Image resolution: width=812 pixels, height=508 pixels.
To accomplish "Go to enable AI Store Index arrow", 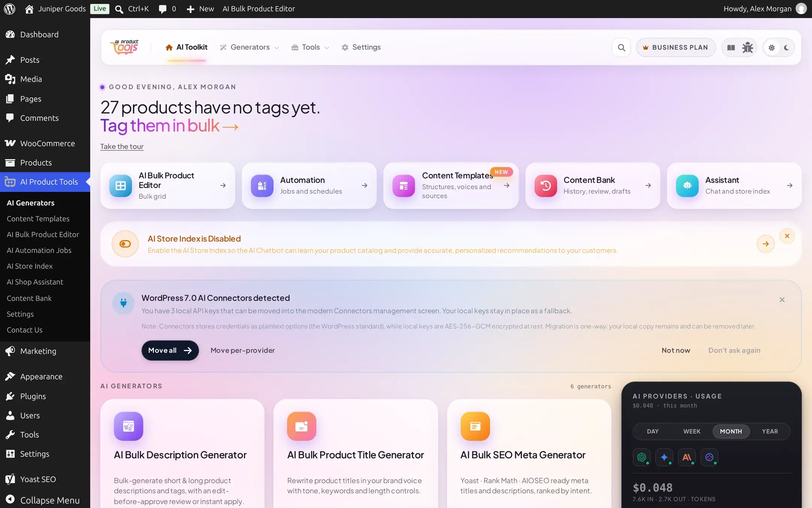I will [765, 244].
